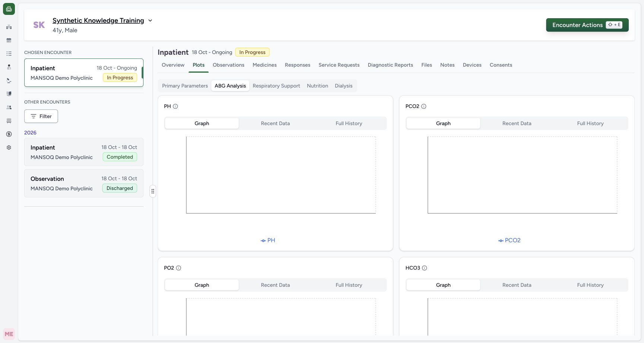Select the in-progress Inpatient chosen encounter

tap(84, 73)
